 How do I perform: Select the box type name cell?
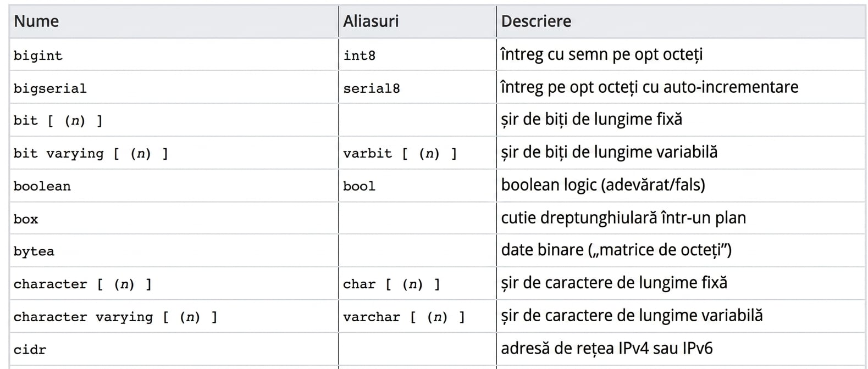(x=174, y=218)
